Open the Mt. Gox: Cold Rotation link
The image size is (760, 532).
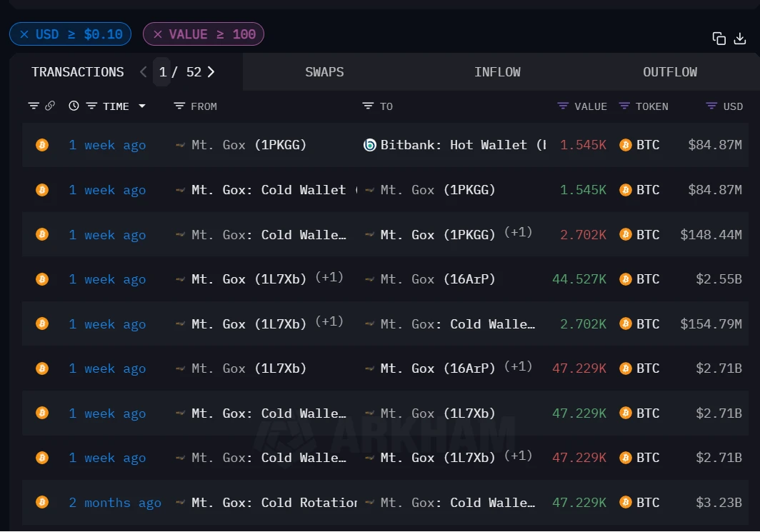(274, 503)
